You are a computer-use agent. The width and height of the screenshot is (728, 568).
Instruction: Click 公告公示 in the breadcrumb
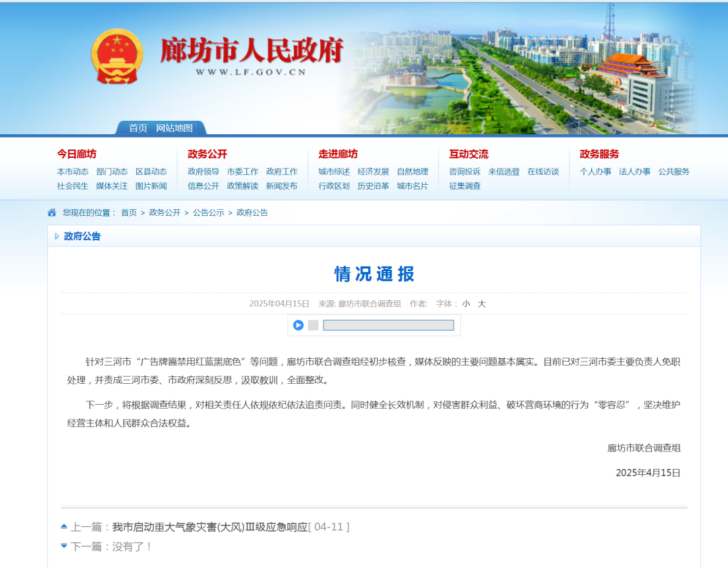point(208,212)
